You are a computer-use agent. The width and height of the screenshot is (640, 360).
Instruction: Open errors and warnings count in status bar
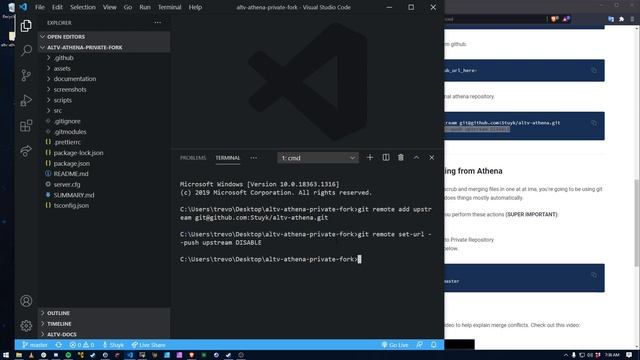[x=82, y=345]
